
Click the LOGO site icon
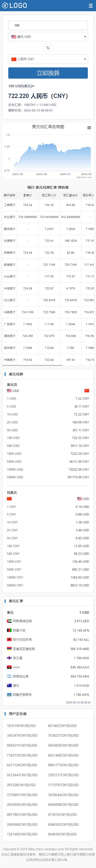point(14,6)
